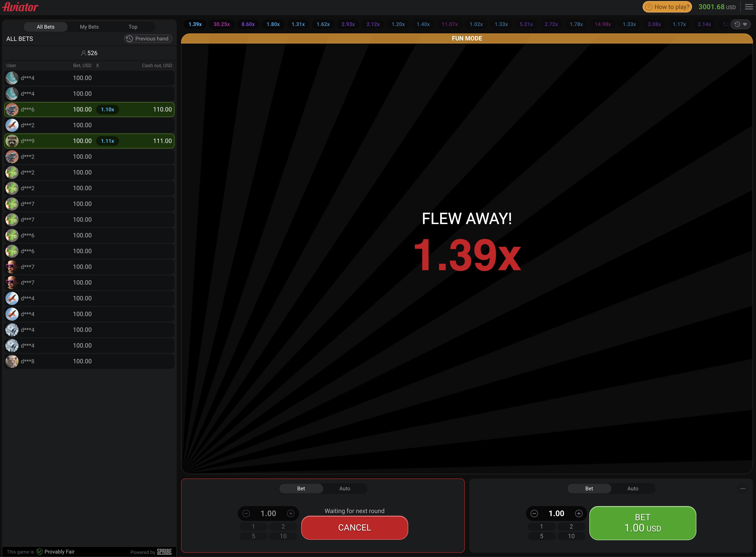Click the online players count icon
Viewport: 756px width, 557px height.
tap(83, 53)
